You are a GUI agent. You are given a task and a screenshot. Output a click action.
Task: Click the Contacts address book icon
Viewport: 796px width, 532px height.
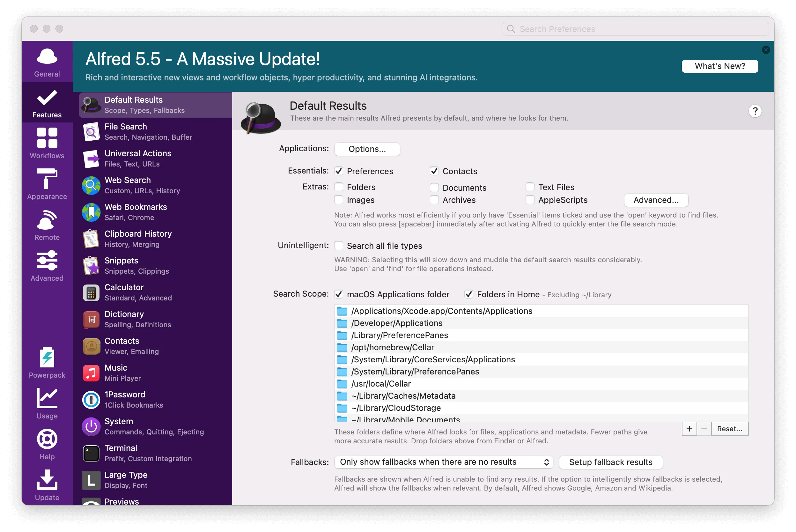point(91,346)
